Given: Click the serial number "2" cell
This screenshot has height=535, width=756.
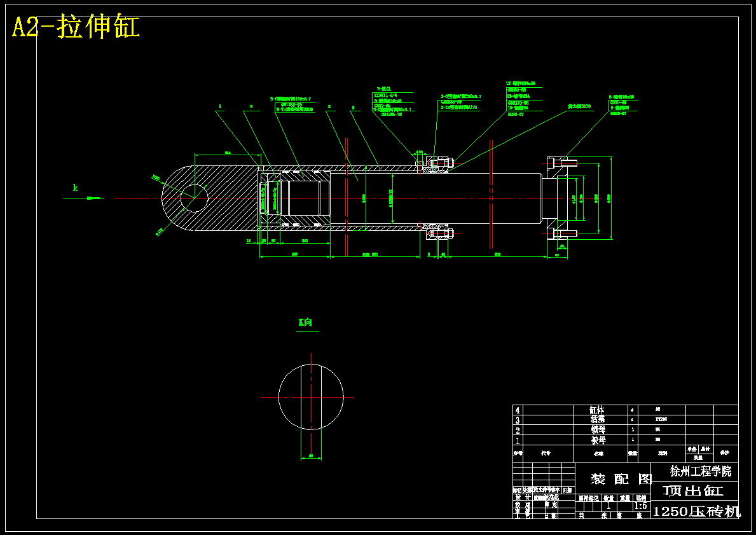Looking at the screenshot, I should (518, 430).
